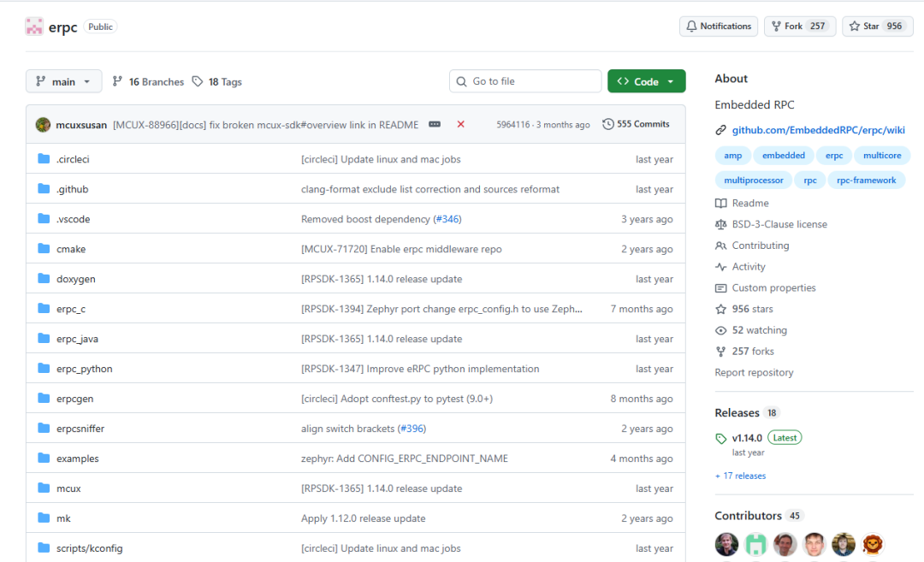This screenshot has height=562, width=924.
Task: Open the 18 Tags link
Action: (217, 81)
